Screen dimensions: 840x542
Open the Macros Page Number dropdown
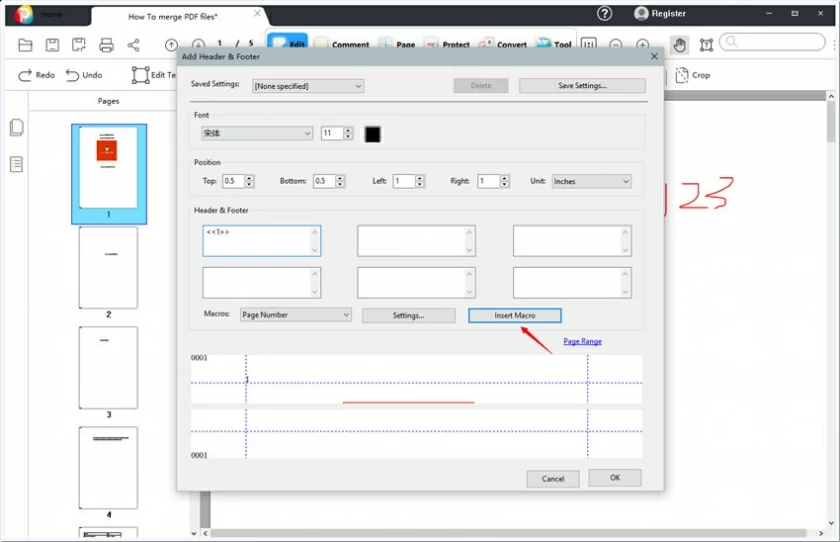(x=295, y=315)
